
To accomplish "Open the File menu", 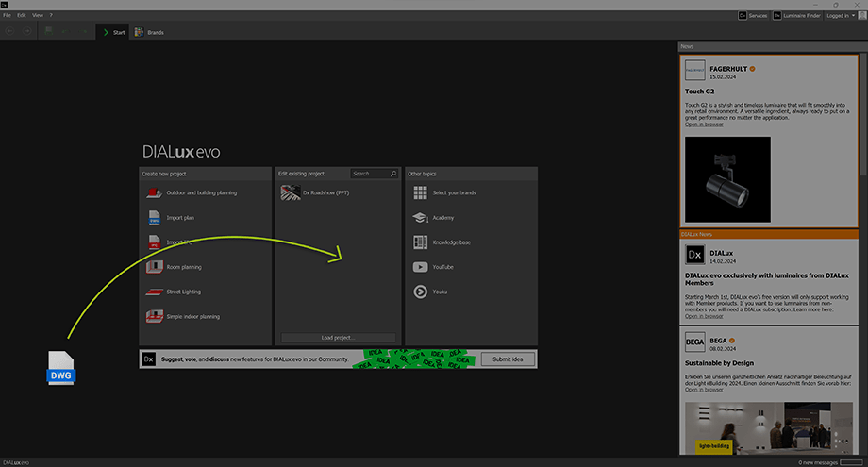I will [7, 16].
